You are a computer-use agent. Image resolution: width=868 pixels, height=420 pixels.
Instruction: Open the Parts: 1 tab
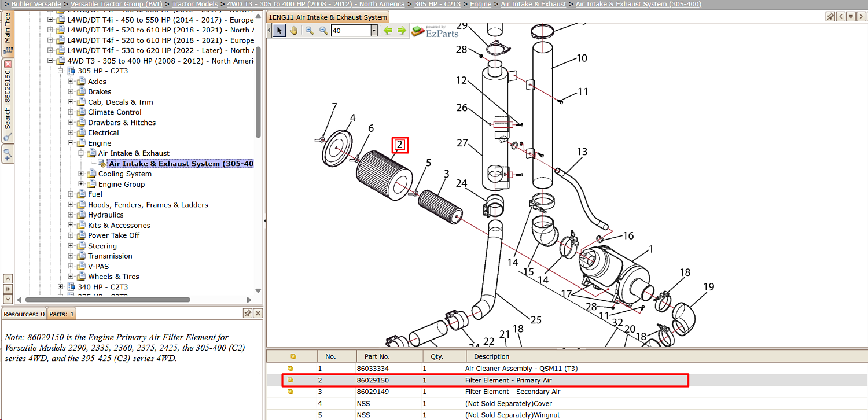coord(61,314)
